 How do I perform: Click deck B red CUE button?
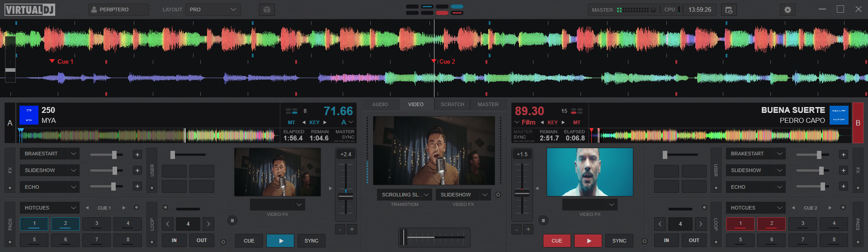point(557,241)
